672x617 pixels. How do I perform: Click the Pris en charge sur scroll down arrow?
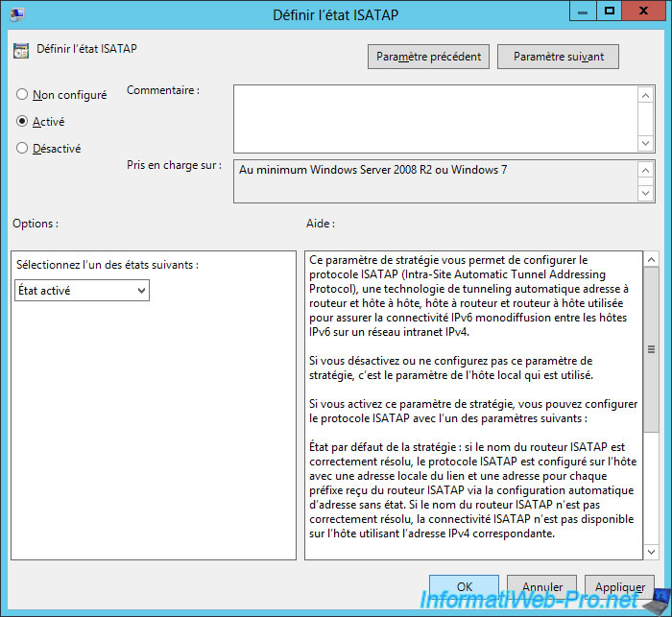[646, 193]
